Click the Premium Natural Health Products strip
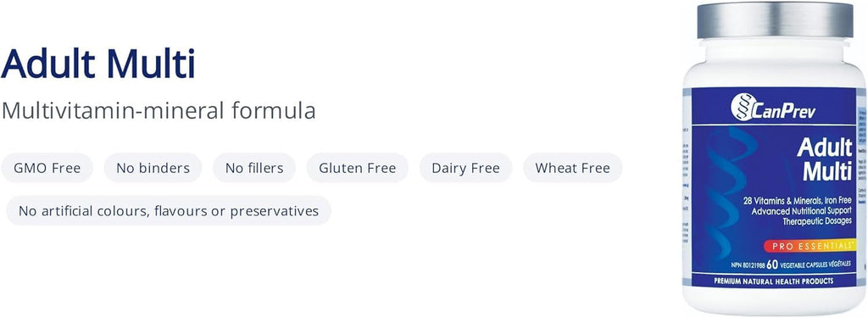 (773, 282)
